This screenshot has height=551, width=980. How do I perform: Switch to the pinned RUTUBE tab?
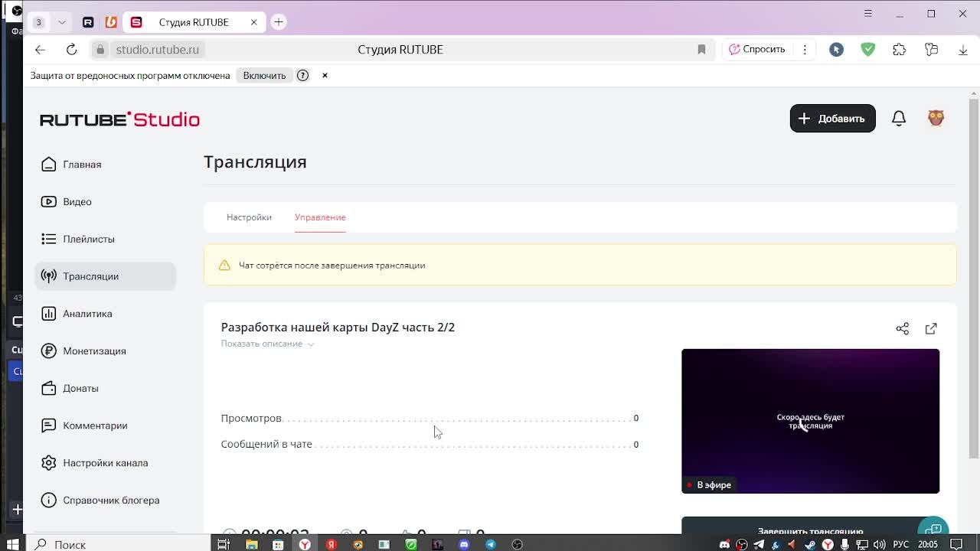[x=88, y=22]
